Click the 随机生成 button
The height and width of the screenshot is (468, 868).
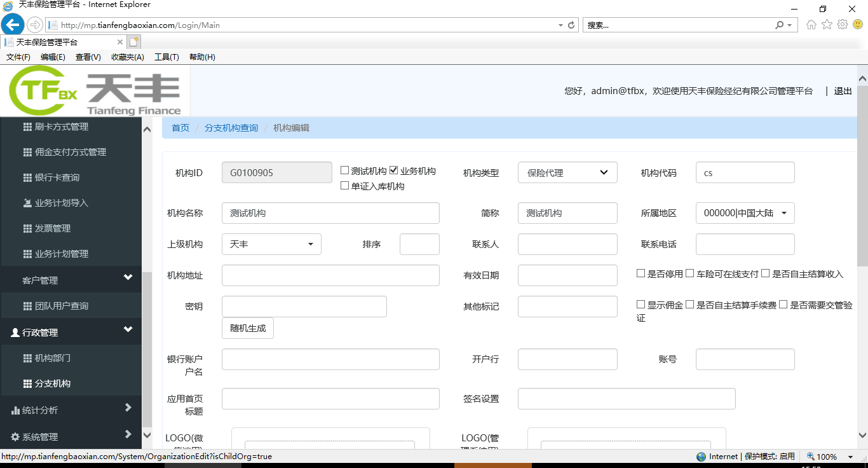coord(248,328)
